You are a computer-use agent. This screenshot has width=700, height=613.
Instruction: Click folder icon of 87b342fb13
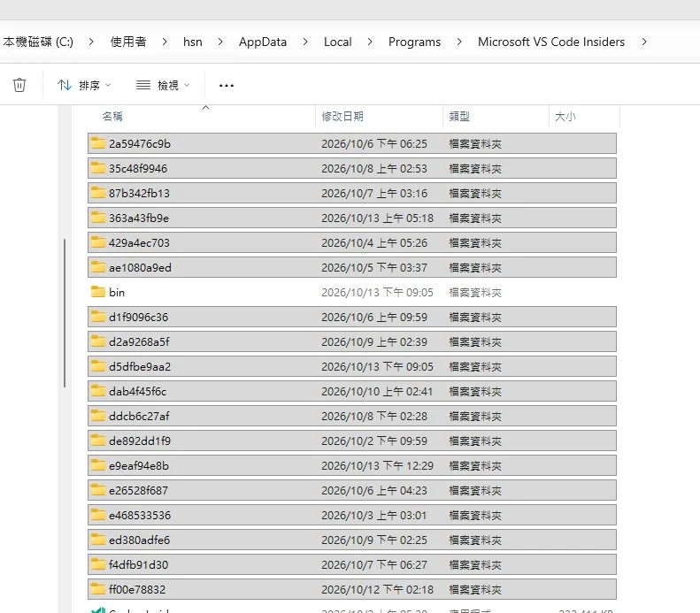click(x=97, y=193)
